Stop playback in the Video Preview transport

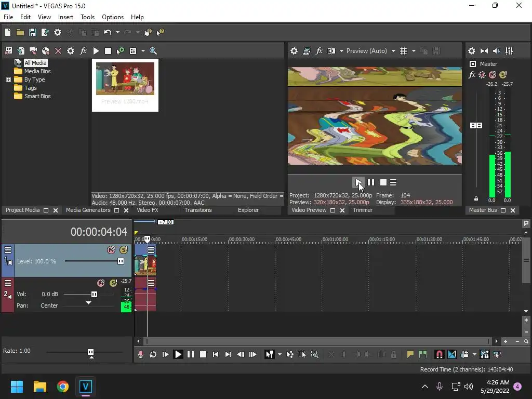(x=383, y=182)
